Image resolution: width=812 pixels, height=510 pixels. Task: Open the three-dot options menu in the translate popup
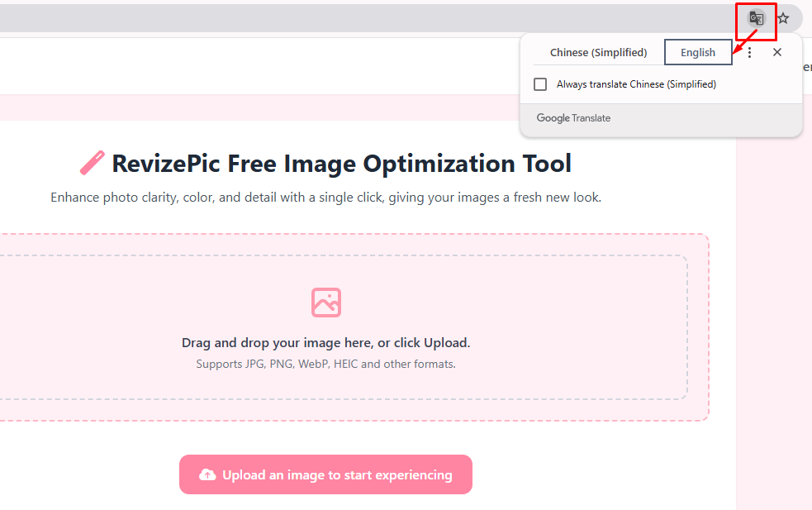[749, 51]
